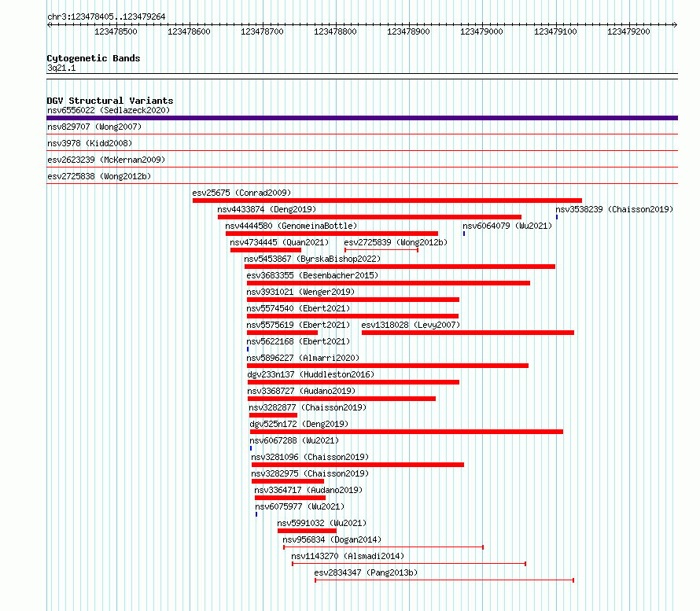
Task: Open nsv6067288 (Wu2021) variant
Action: [x=294, y=440]
